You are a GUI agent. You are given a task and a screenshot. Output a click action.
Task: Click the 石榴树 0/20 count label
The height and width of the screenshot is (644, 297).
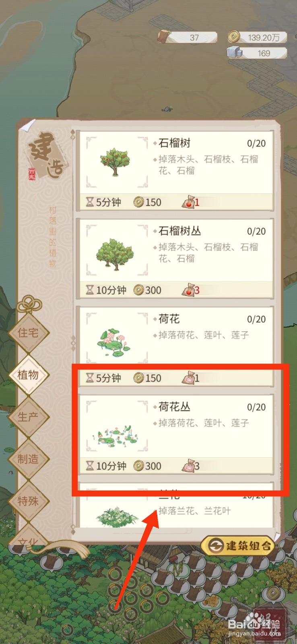coord(256,143)
